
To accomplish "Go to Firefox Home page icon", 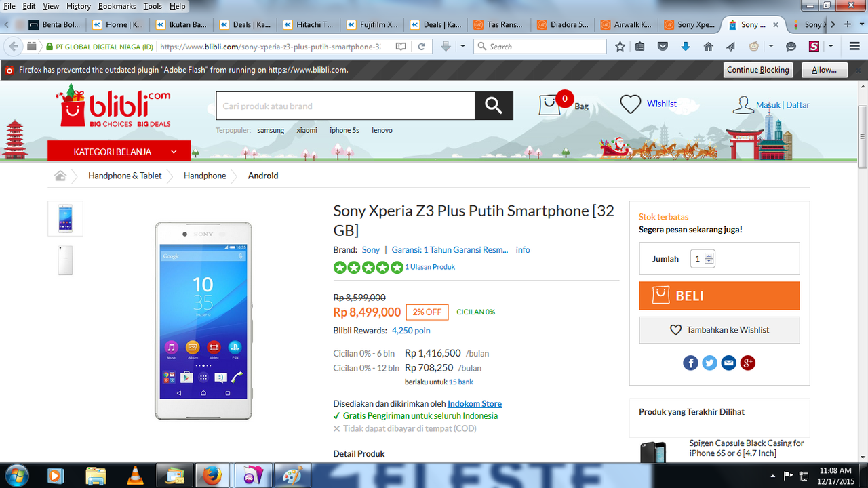I will tap(708, 47).
